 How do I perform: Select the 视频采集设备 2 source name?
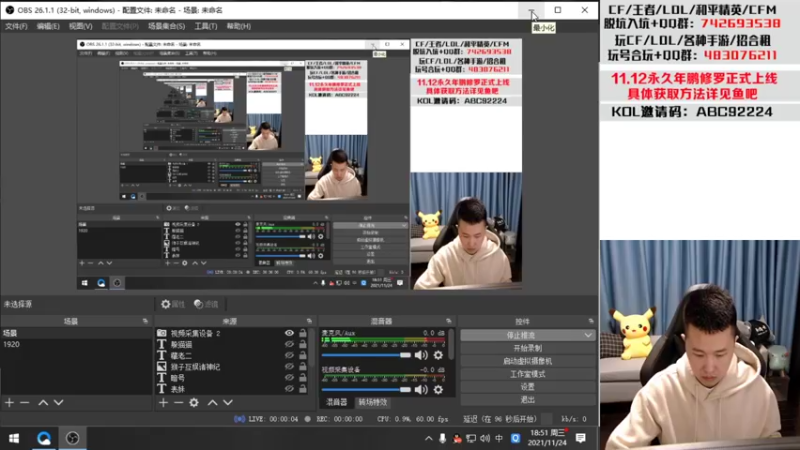pyautogui.click(x=195, y=333)
